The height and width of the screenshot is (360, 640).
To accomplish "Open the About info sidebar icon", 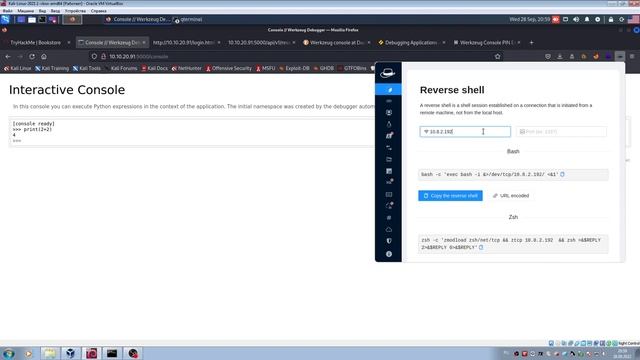I will [389, 254].
